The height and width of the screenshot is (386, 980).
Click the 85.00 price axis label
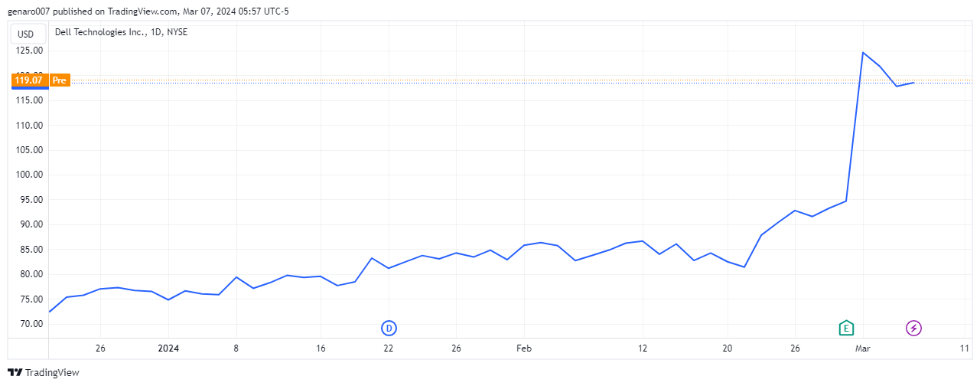pos(31,250)
